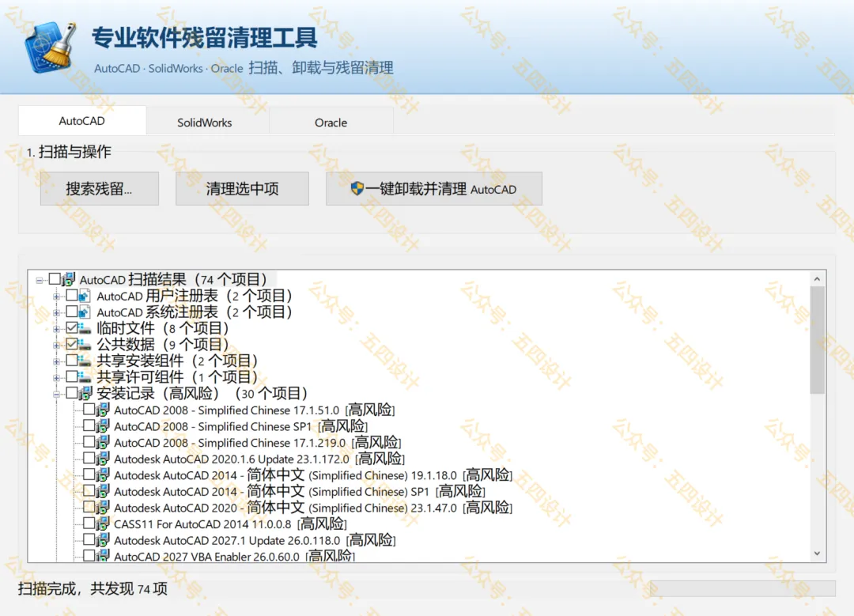Click the AutoCAD 用户注册表 registry icon
The image size is (854, 616).
pyautogui.click(x=85, y=297)
